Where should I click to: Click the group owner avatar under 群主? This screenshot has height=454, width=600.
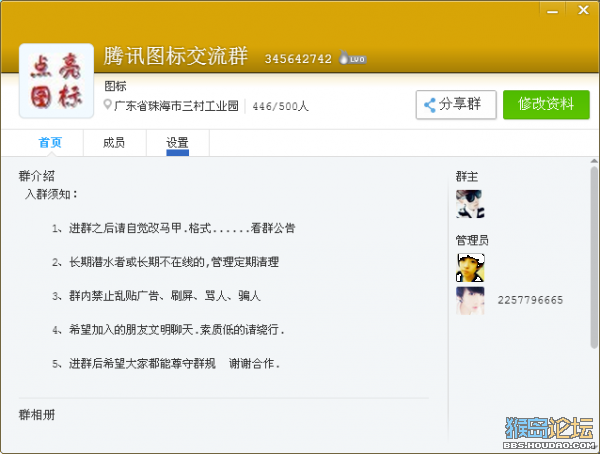point(470,204)
